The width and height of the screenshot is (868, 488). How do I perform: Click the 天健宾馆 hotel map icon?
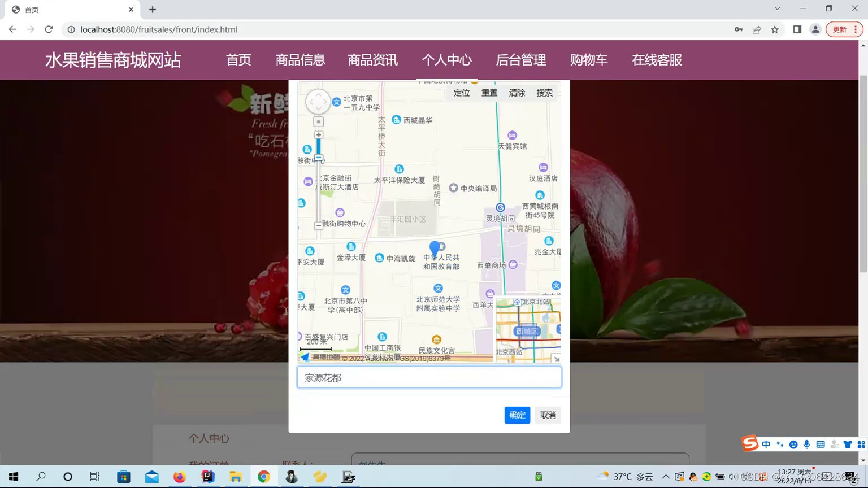pyautogui.click(x=512, y=135)
